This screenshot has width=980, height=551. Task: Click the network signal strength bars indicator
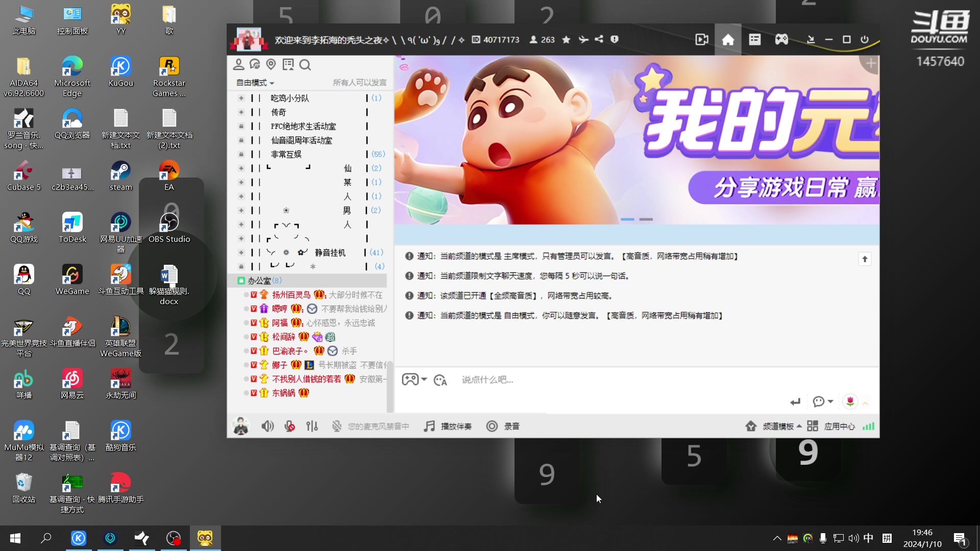(x=868, y=426)
